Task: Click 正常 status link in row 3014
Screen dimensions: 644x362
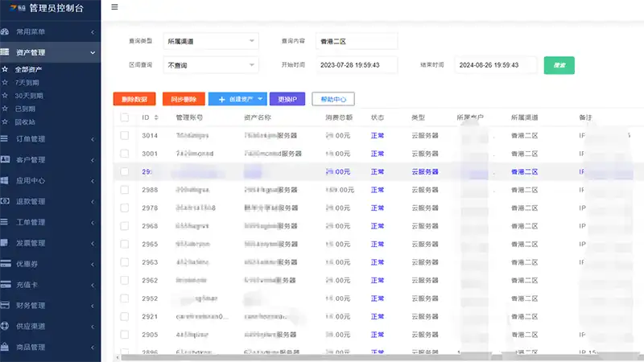Action: coord(377,135)
